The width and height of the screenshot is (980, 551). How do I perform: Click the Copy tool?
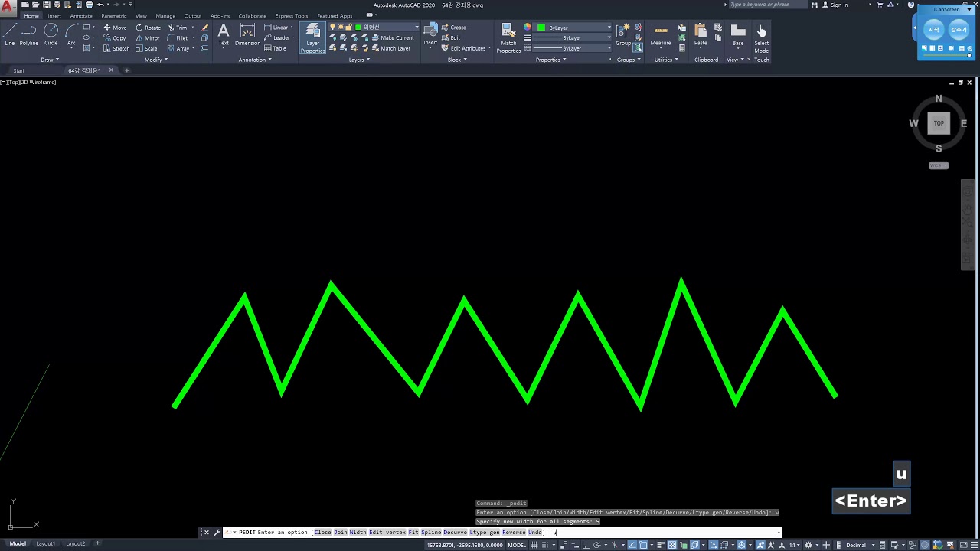pyautogui.click(x=114, y=38)
